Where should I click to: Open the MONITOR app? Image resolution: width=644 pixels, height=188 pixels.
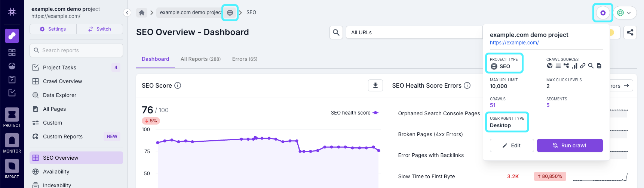point(12,143)
